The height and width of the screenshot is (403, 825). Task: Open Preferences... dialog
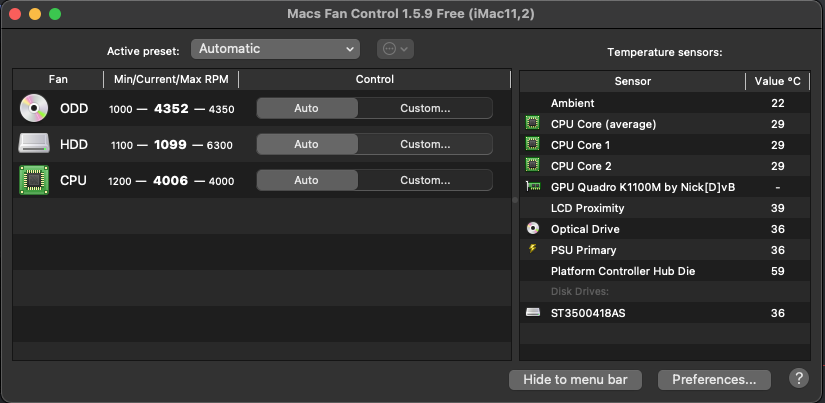tap(714, 380)
